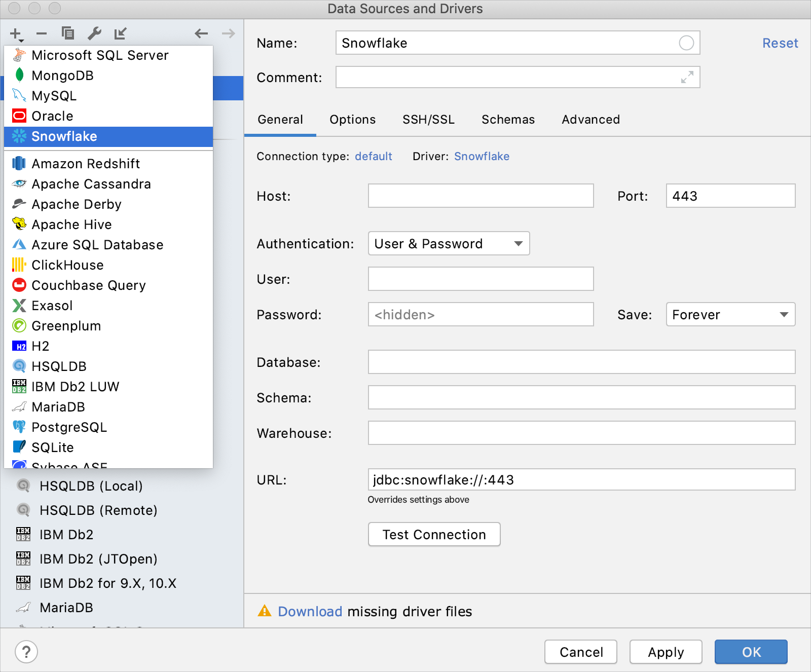This screenshot has width=811, height=672.
Task: Select Azure SQL Database entry
Action: click(x=108, y=245)
